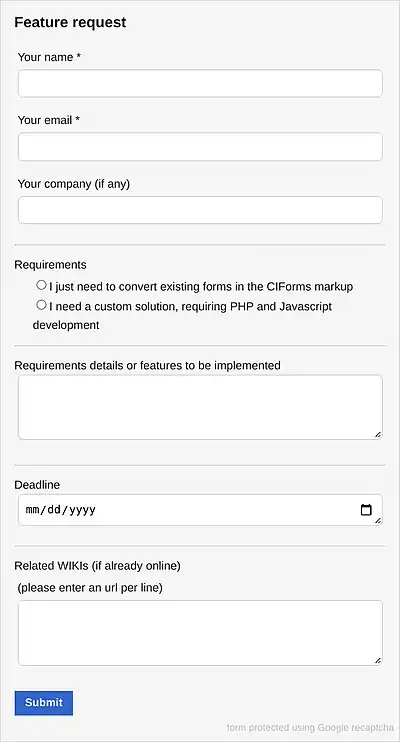Click the resize handle of the Deadline field

(x=378, y=521)
